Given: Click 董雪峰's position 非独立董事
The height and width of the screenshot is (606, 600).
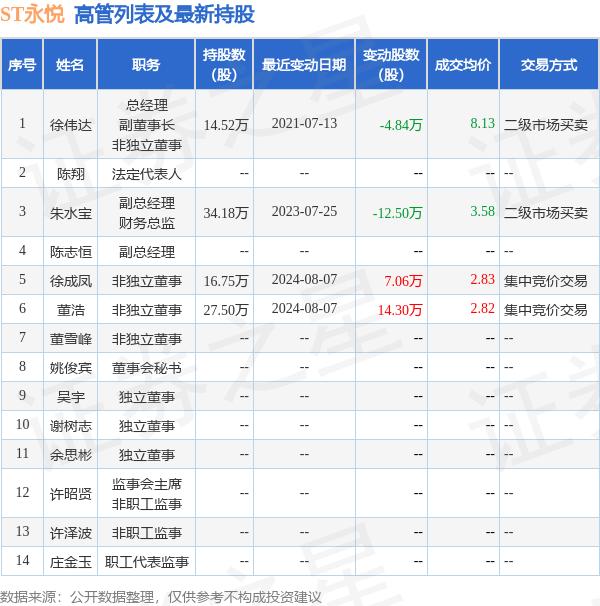Looking at the screenshot, I should (x=147, y=339).
